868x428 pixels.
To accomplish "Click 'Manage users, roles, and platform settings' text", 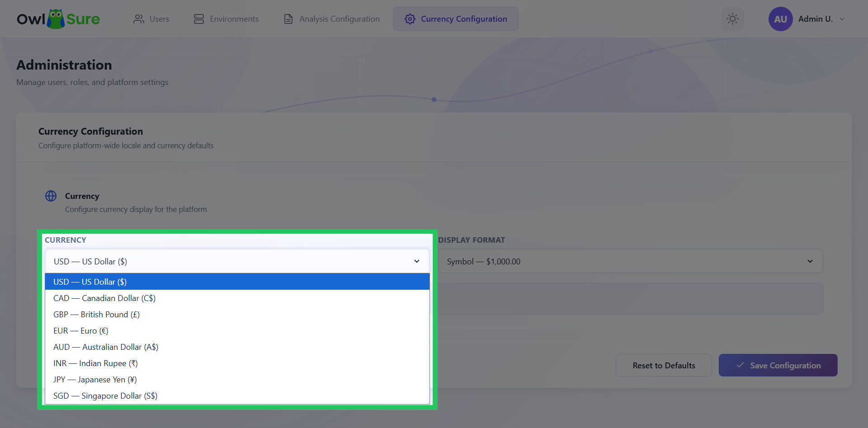I will (92, 82).
